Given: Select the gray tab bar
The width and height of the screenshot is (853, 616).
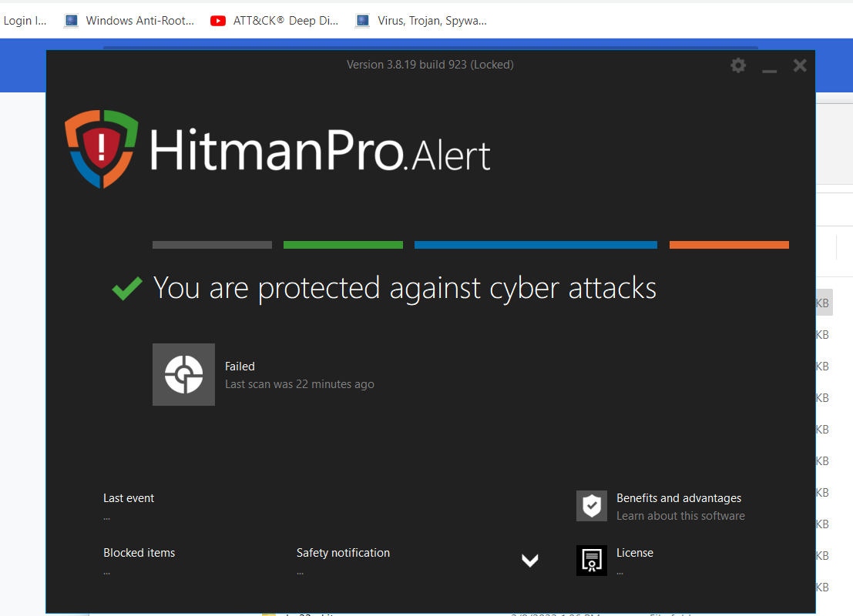Looking at the screenshot, I should (212, 245).
